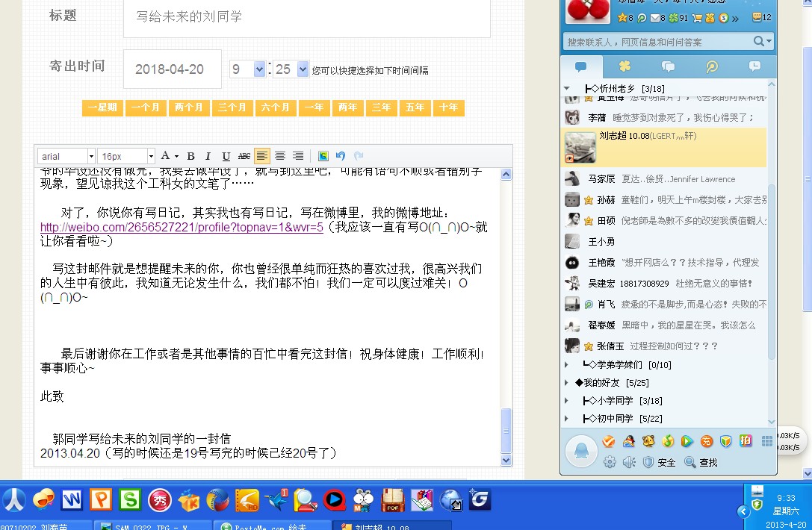Open QQ Mail penguin-envelope icon
This screenshot has height=530, width=812.
tap(628, 442)
